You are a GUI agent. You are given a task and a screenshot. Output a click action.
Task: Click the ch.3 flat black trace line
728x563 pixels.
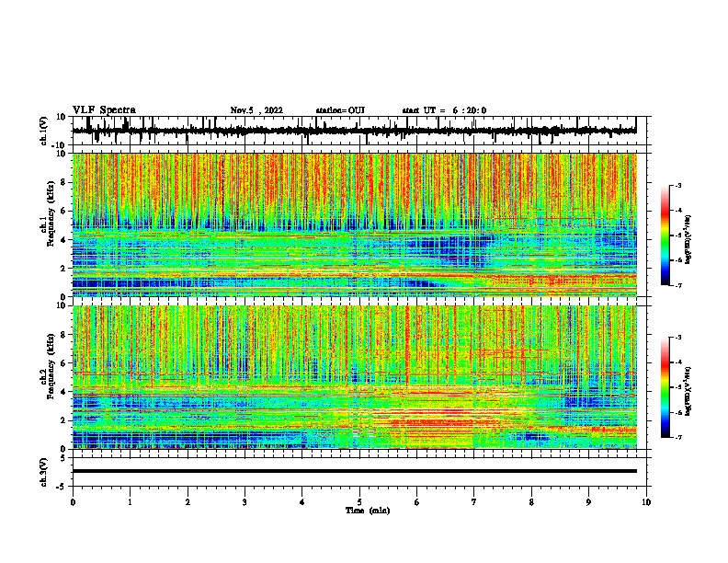pyautogui.click(x=354, y=471)
